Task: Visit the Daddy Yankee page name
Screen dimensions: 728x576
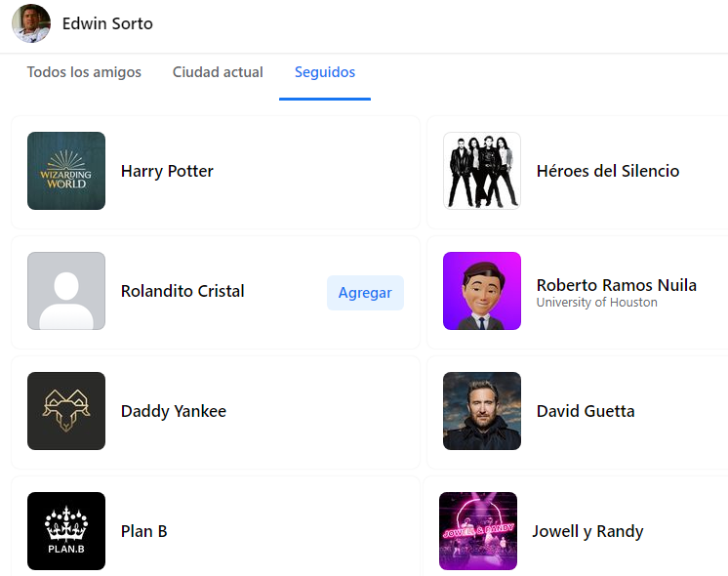Action: coord(174,411)
